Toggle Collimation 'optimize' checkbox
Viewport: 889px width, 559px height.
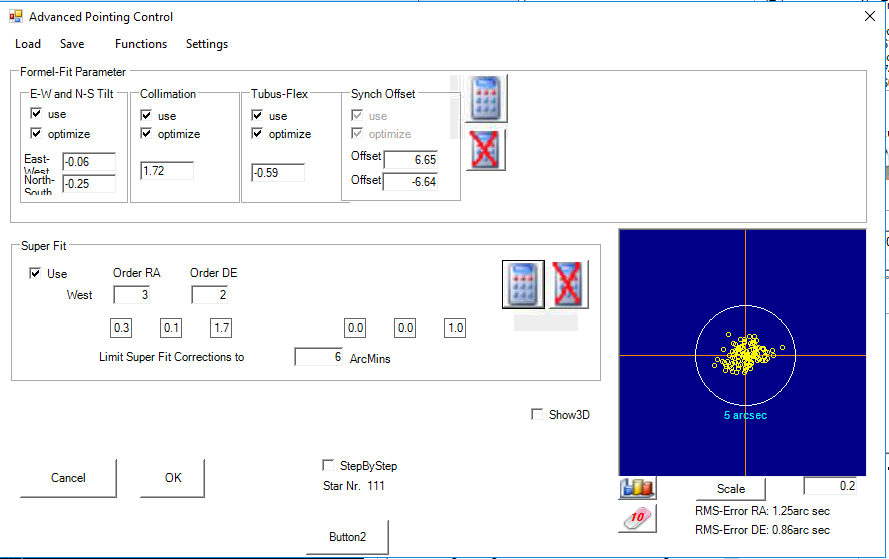147,134
